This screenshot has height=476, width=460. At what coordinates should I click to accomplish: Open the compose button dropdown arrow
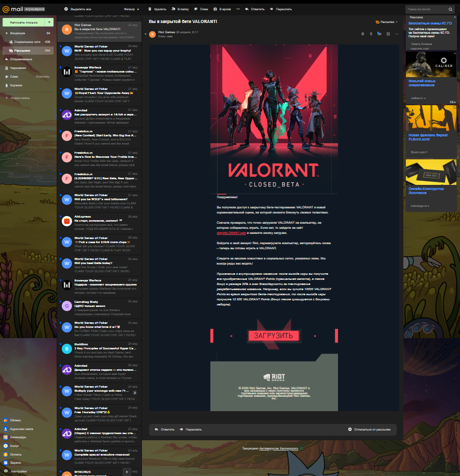pyautogui.click(x=49, y=22)
